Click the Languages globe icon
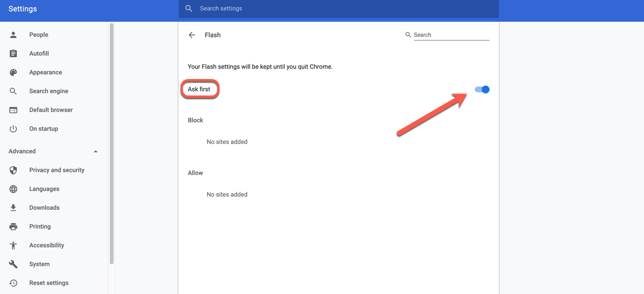The width and height of the screenshot is (644, 294). (13, 189)
